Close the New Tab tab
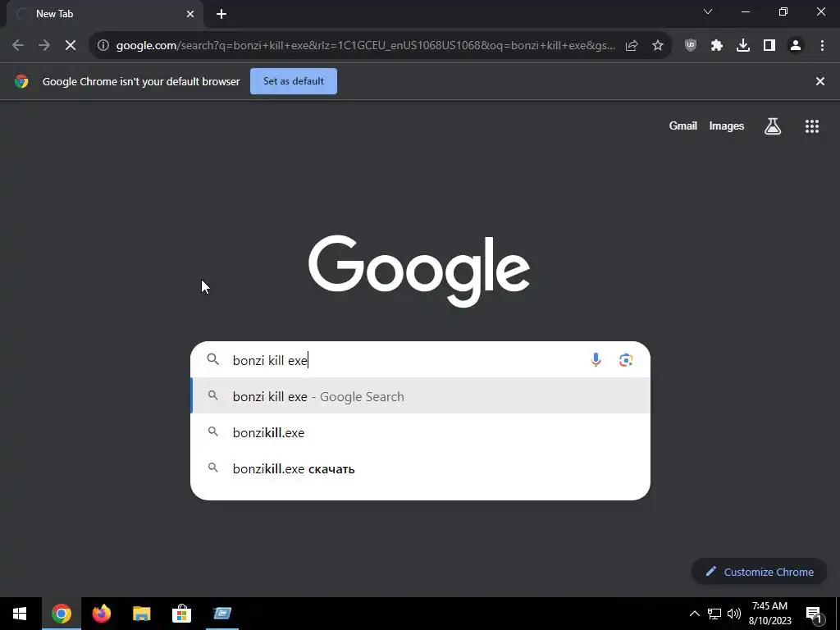This screenshot has width=840, height=630. tap(190, 14)
